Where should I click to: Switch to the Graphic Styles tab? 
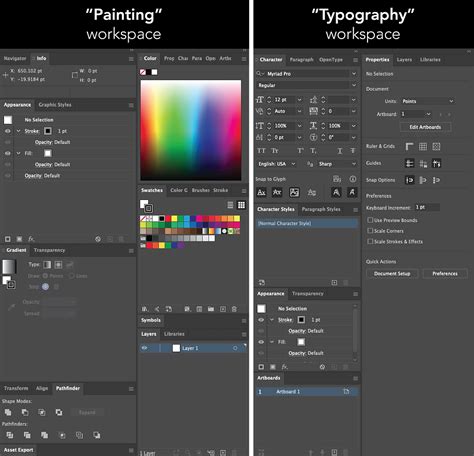tap(55, 105)
